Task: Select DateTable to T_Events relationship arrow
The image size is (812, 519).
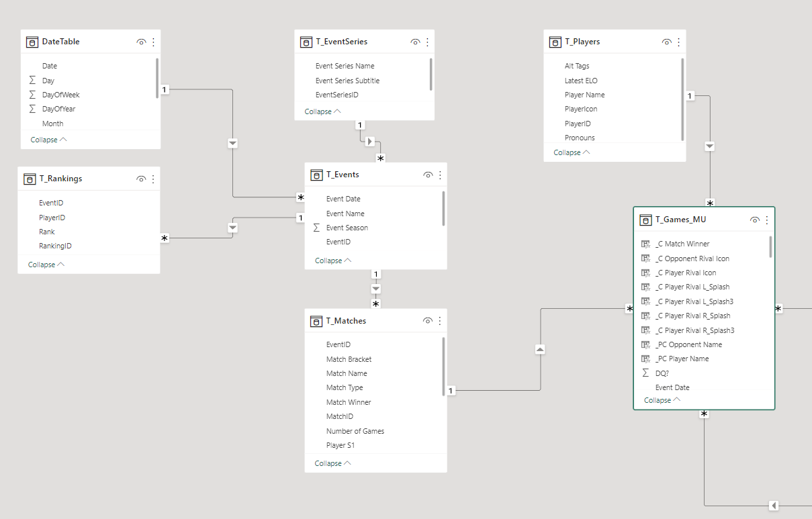Action: coord(232,143)
